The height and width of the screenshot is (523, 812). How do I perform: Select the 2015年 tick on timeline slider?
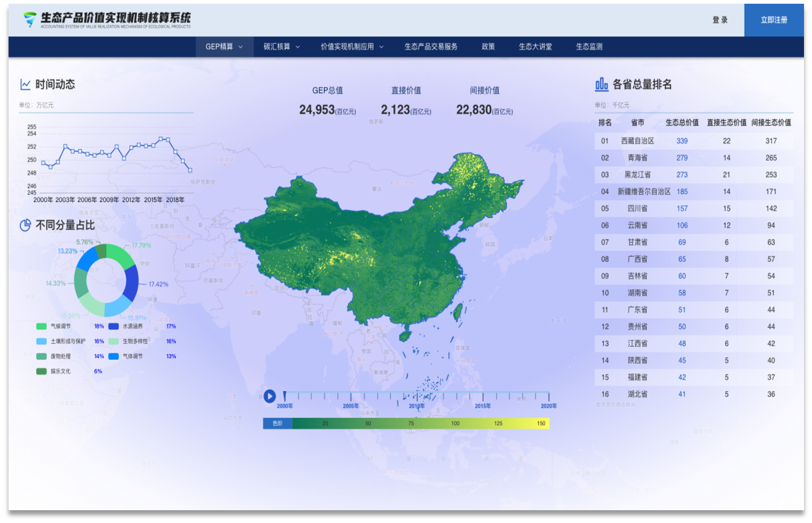click(x=483, y=397)
